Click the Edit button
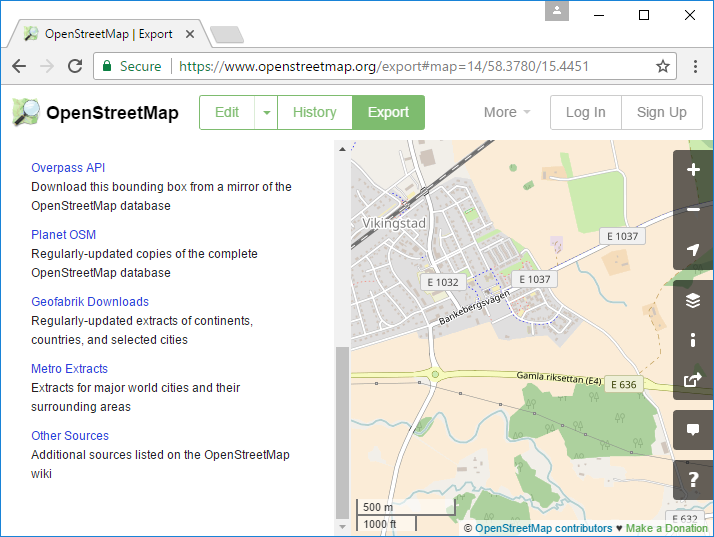 pos(227,113)
